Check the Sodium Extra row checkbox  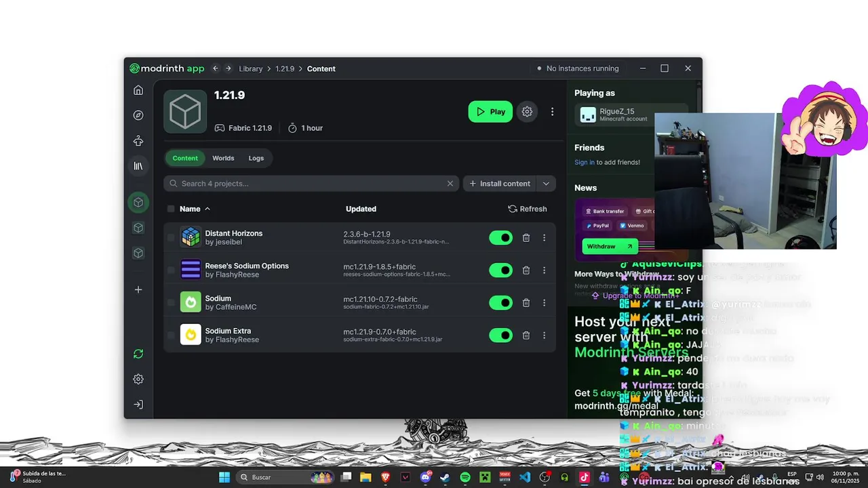(x=171, y=335)
